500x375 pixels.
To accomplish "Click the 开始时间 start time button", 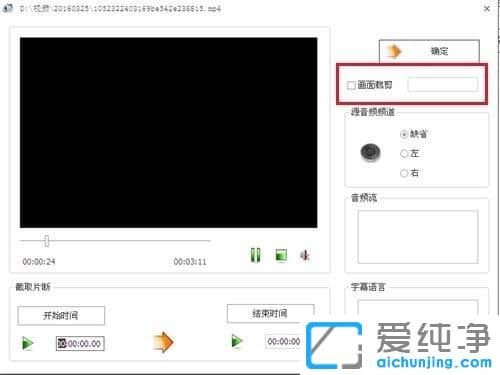I will 61,315.
